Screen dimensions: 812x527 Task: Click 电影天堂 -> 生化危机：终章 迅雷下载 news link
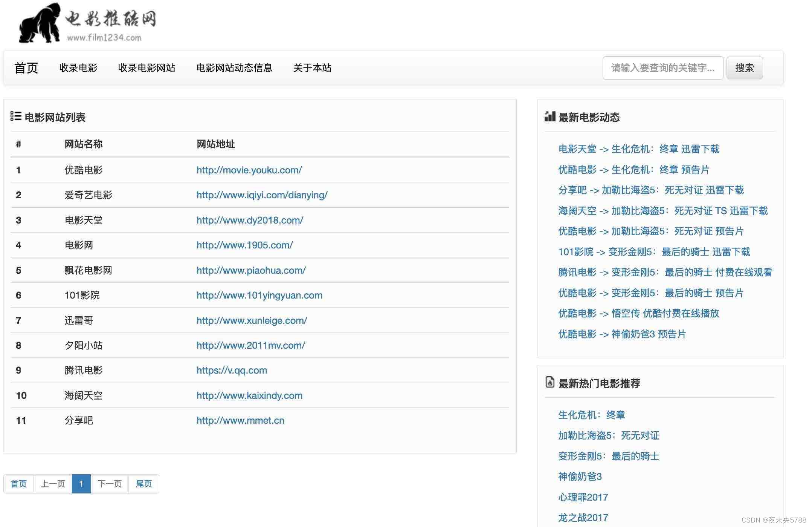[638, 149]
